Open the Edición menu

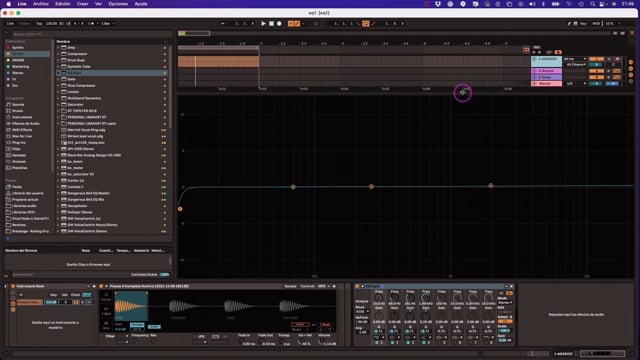click(x=62, y=4)
